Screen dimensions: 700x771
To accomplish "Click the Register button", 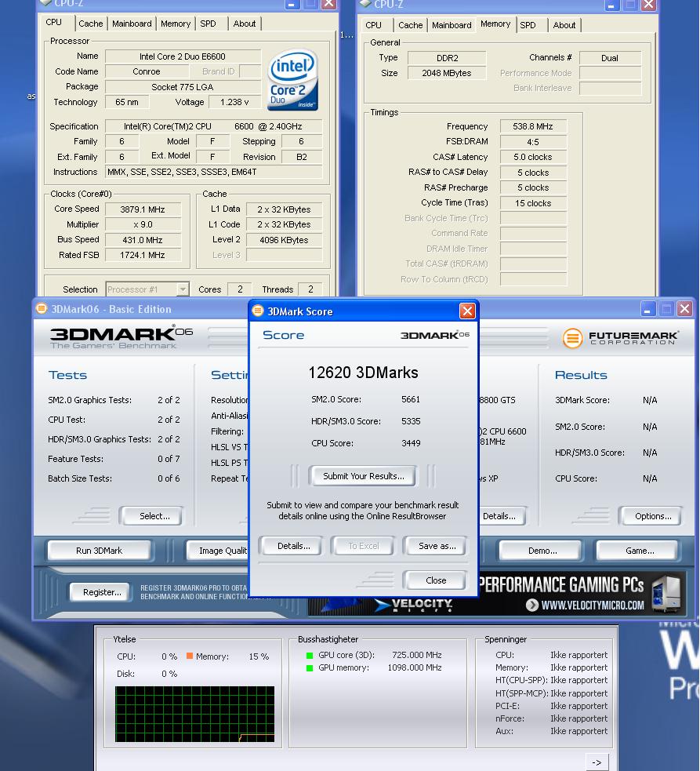I will 102,592.
